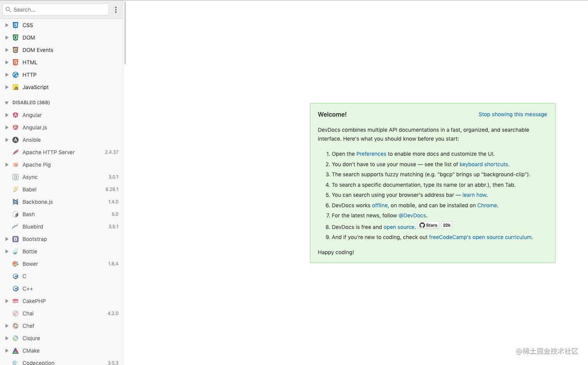Select the Bluebird documentation row

tap(62, 227)
